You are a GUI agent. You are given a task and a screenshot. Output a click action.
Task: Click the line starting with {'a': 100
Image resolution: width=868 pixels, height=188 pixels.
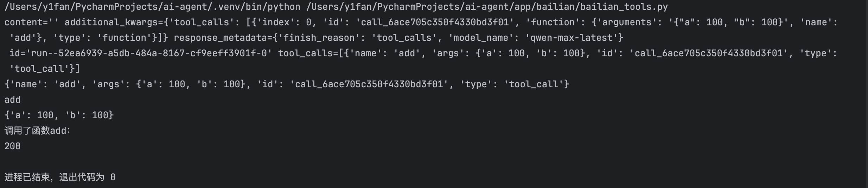59,115
